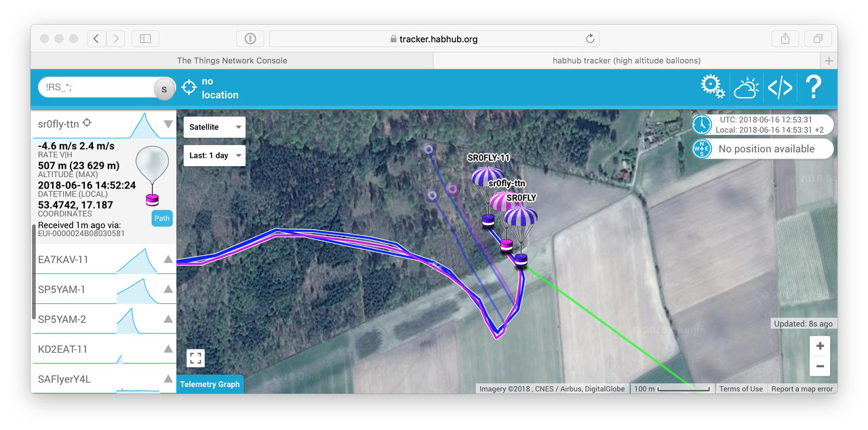
Task: Click the SR0FLY-11 parachute marker
Action: pos(488,197)
